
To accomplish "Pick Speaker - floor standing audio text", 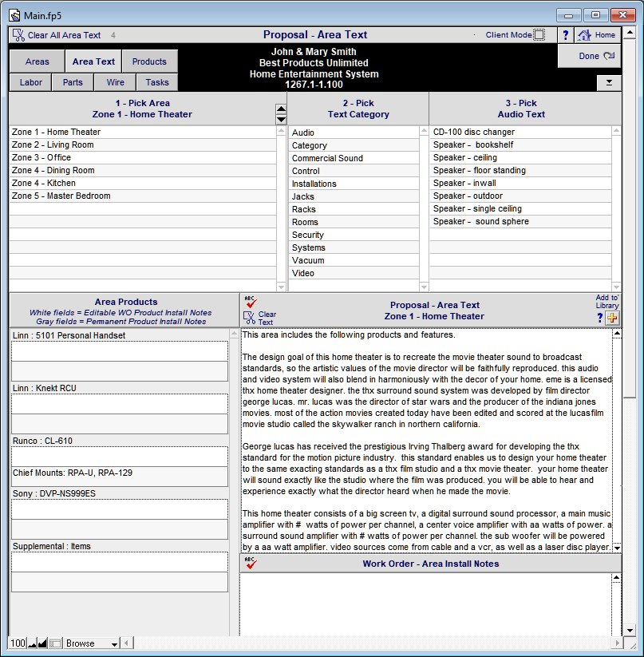I will (520, 171).
